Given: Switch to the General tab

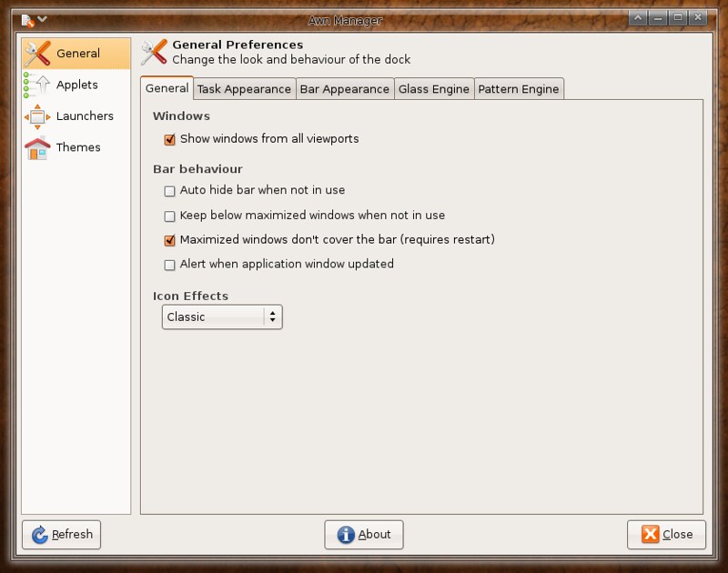Looking at the screenshot, I should pos(167,88).
